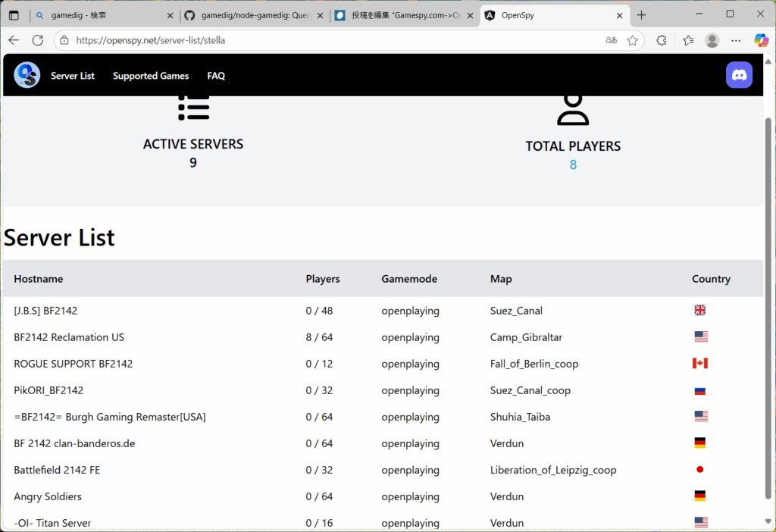The height and width of the screenshot is (532, 776).
Task: Click the United Kingdom flag for [J.B.S] BF2142
Action: coord(699,310)
